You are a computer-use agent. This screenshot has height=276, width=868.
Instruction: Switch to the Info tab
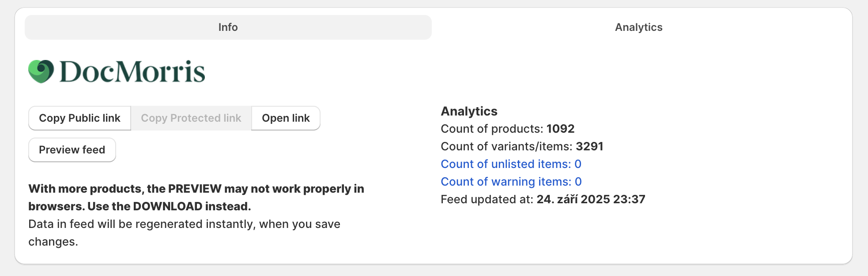pos(228,27)
